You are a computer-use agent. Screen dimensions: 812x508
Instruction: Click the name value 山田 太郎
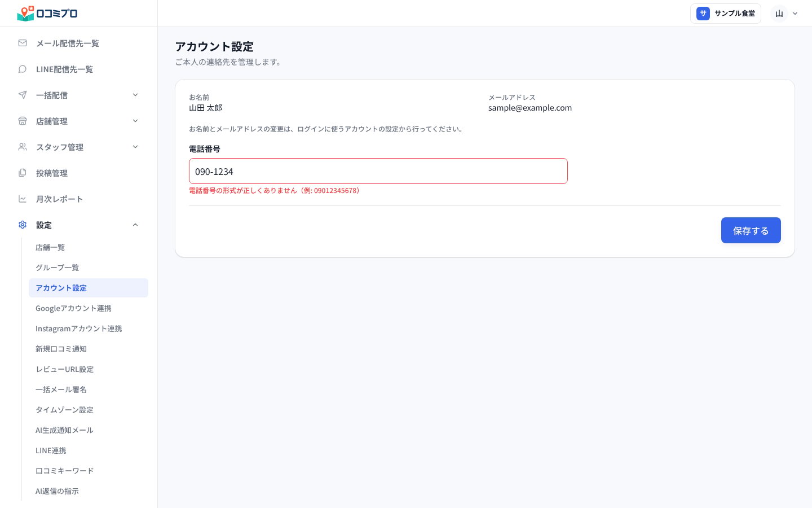[206, 108]
